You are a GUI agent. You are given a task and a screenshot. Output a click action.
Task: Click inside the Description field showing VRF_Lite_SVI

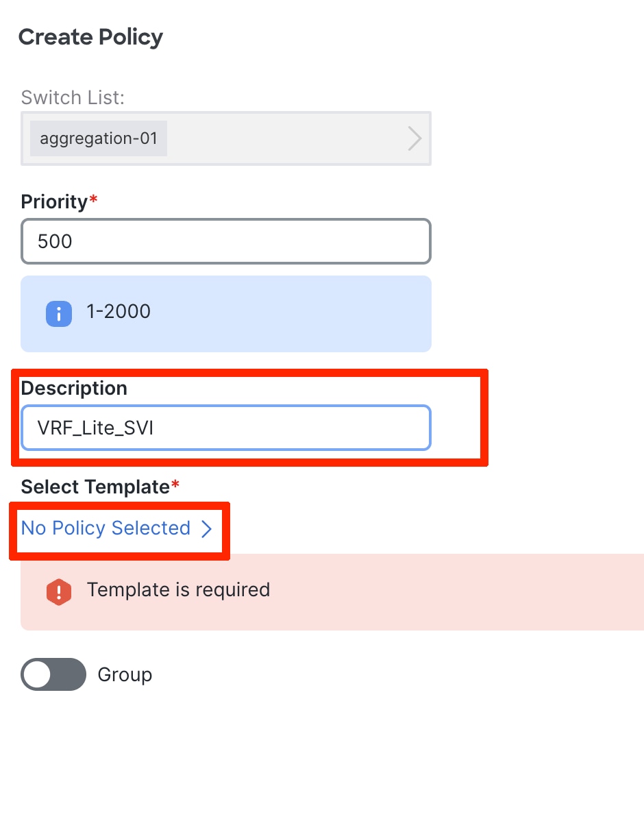pos(226,428)
